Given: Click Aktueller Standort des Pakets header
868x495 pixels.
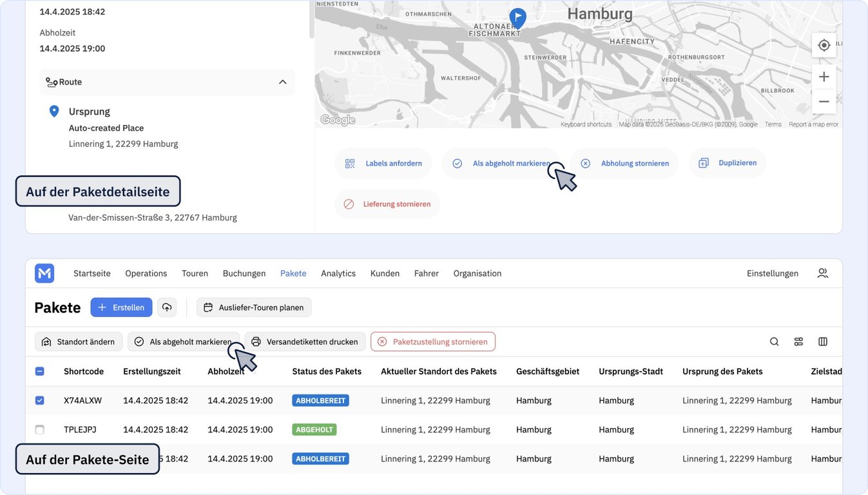Looking at the screenshot, I should (439, 371).
